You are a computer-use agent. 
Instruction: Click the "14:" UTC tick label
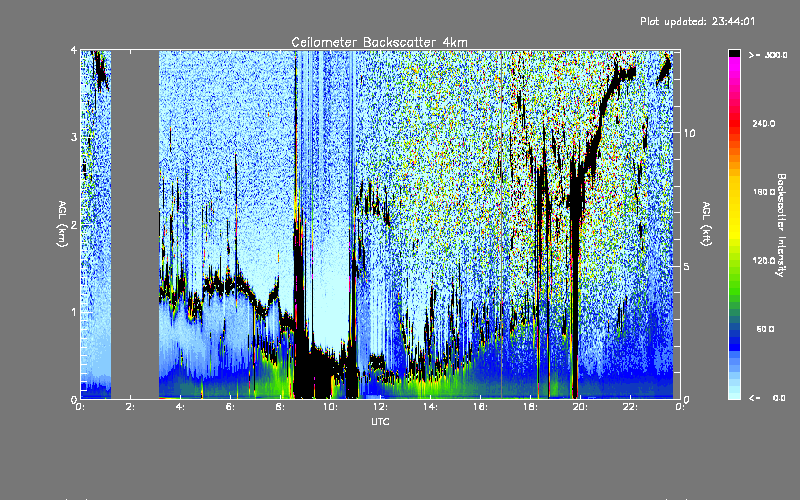pyautogui.click(x=430, y=407)
